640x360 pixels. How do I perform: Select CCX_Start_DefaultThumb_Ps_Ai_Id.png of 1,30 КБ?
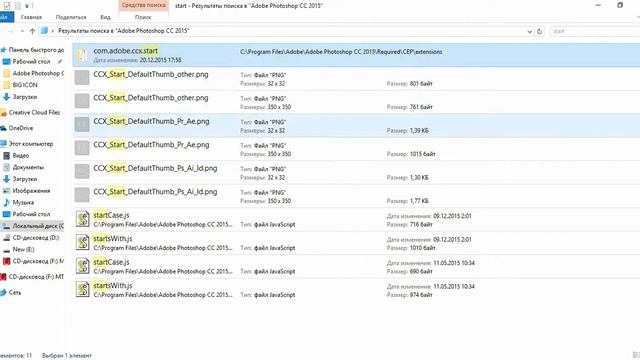(x=356, y=172)
